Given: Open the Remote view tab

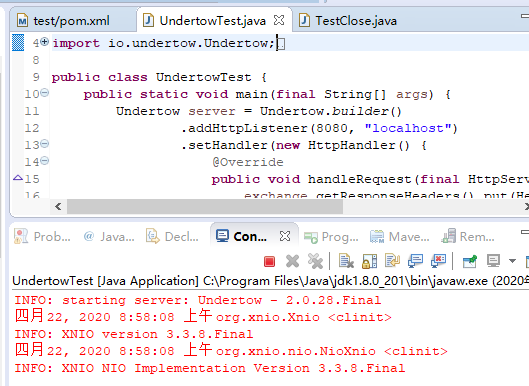Looking at the screenshot, I should 468,237.
